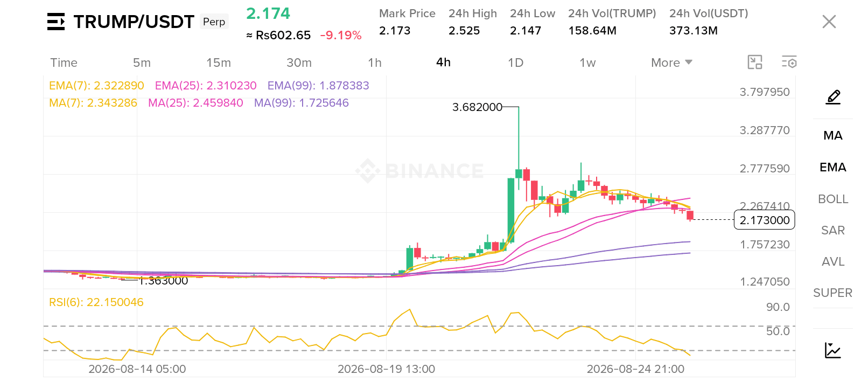
Task: Click the 2026-08-19 13:00 date label
Action: tap(386, 369)
